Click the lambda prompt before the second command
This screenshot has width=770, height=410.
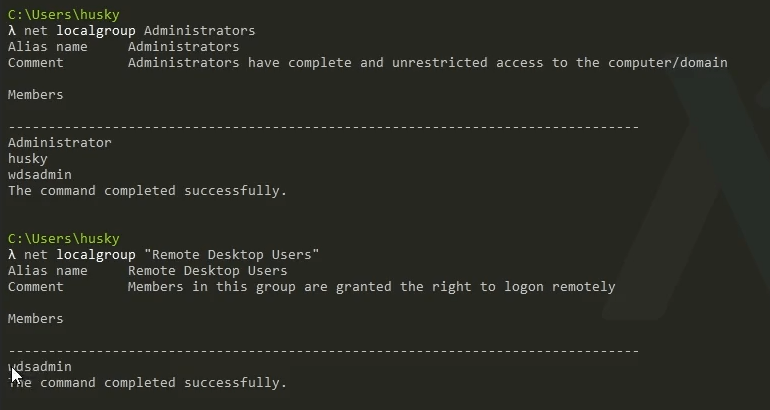12,255
